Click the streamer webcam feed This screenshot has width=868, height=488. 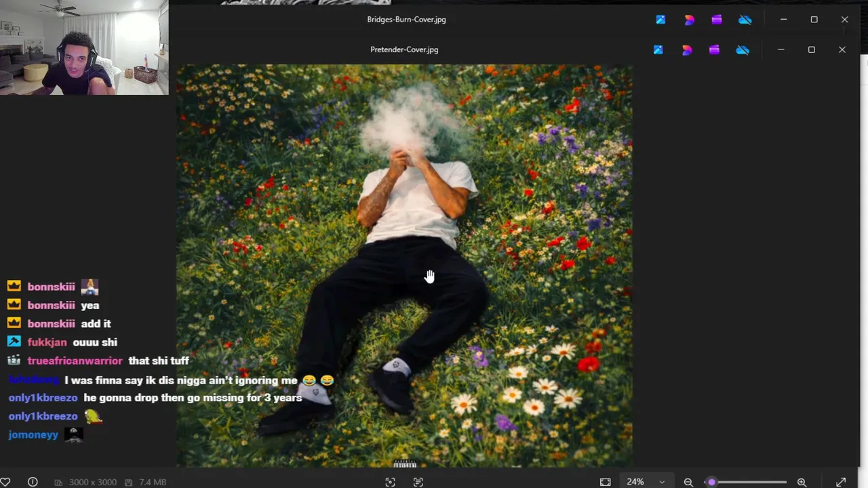pyautogui.click(x=84, y=47)
